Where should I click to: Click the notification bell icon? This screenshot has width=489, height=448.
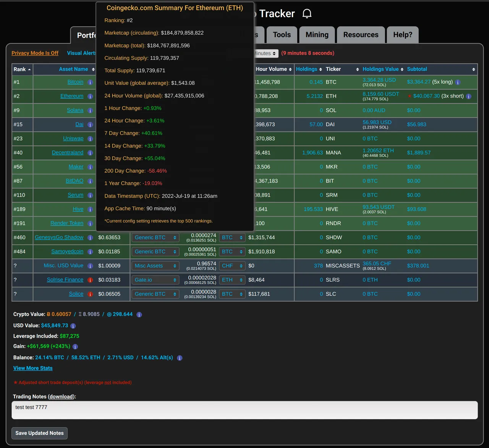pyautogui.click(x=307, y=14)
